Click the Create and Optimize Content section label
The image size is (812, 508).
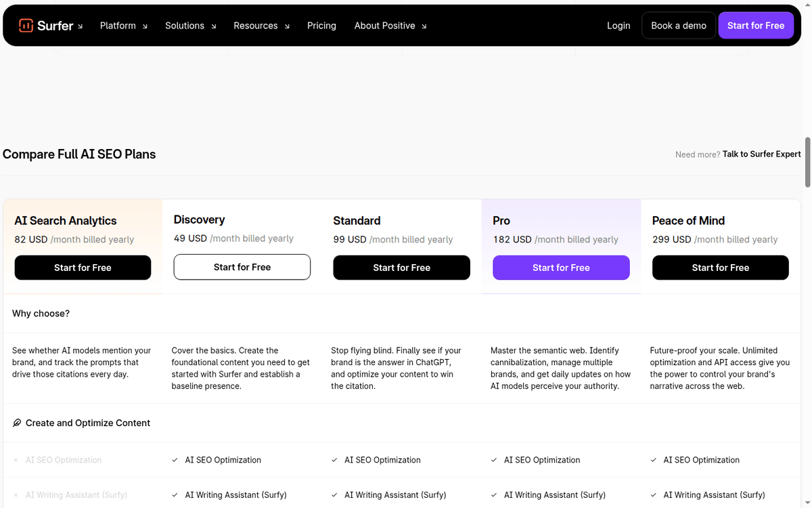(x=88, y=423)
